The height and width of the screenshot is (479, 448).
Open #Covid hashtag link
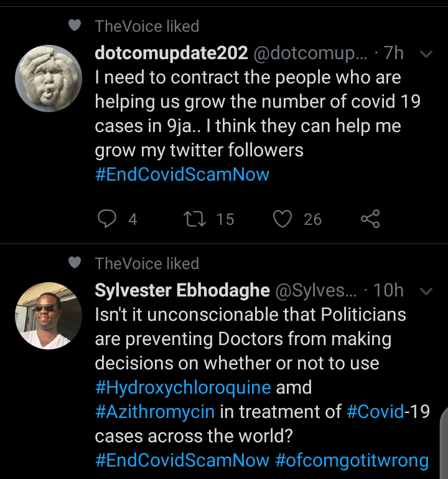pos(375,411)
